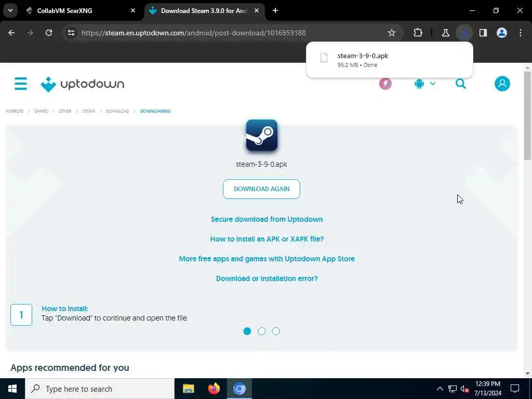Close the CollabVM SearXNG tab
Image resolution: width=532 pixels, height=399 pixels.
(133, 10)
